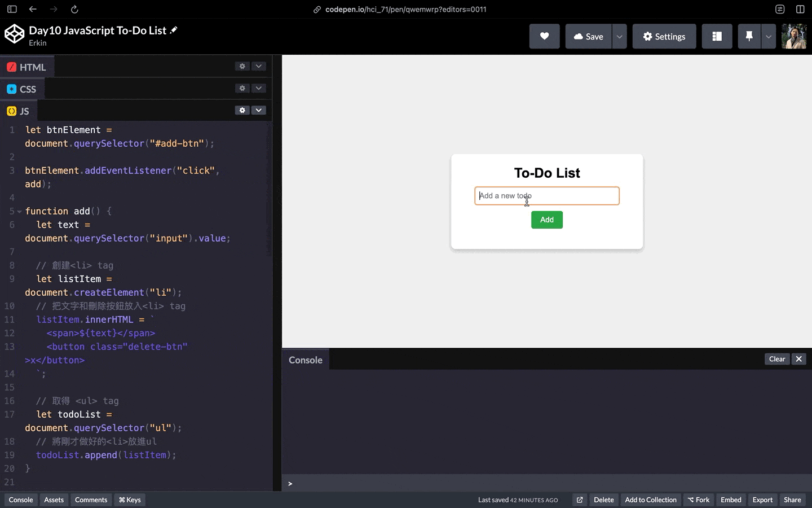Open the JS editor dropdown chevron

(x=259, y=110)
